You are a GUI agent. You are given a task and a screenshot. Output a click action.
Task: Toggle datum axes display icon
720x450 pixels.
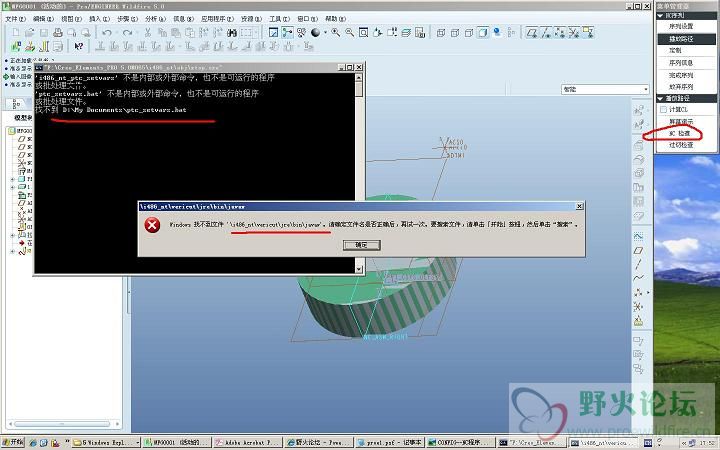[546, 33]
